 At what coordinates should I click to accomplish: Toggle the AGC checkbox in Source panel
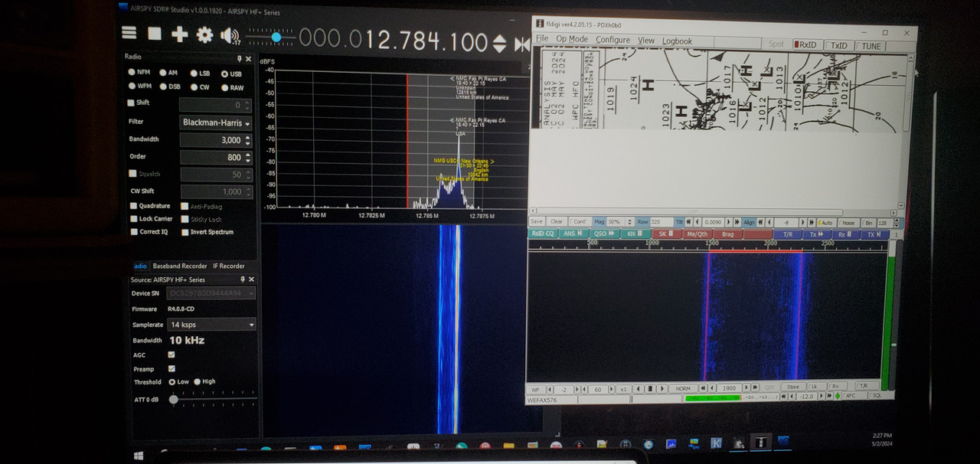pyautogui.click(x=171, y=355)
